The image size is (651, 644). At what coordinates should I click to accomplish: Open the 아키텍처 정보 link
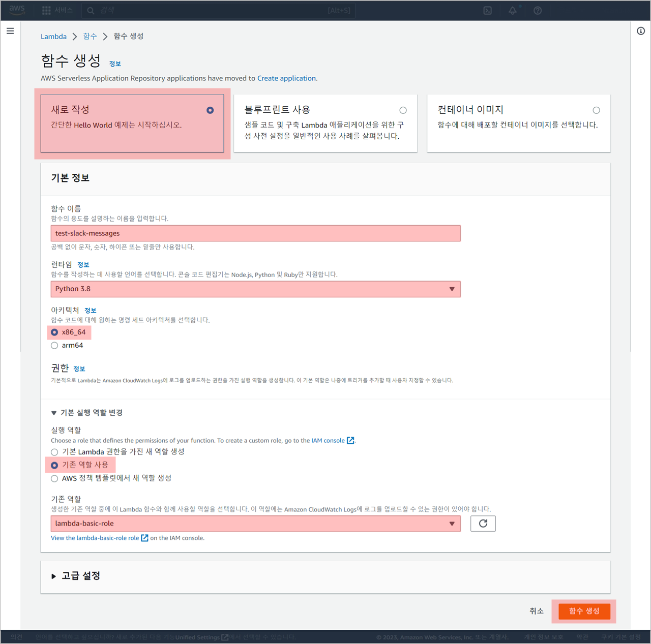(90, 311)
